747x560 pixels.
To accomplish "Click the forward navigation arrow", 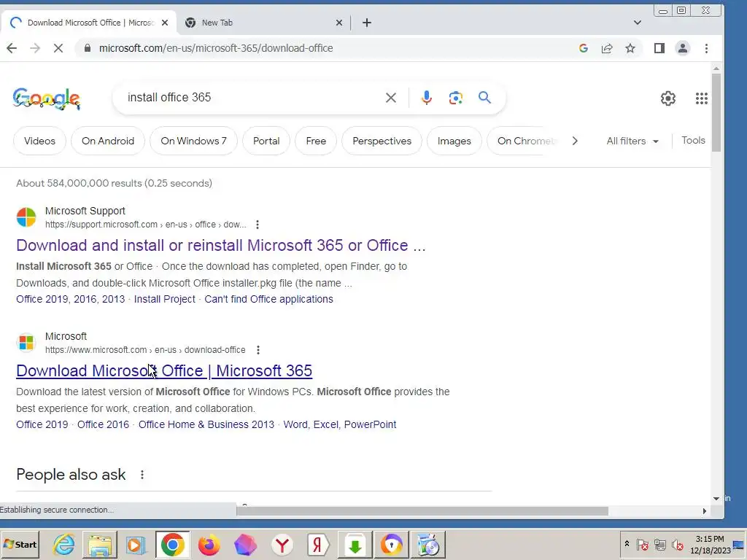I will (x=35, y=48).
